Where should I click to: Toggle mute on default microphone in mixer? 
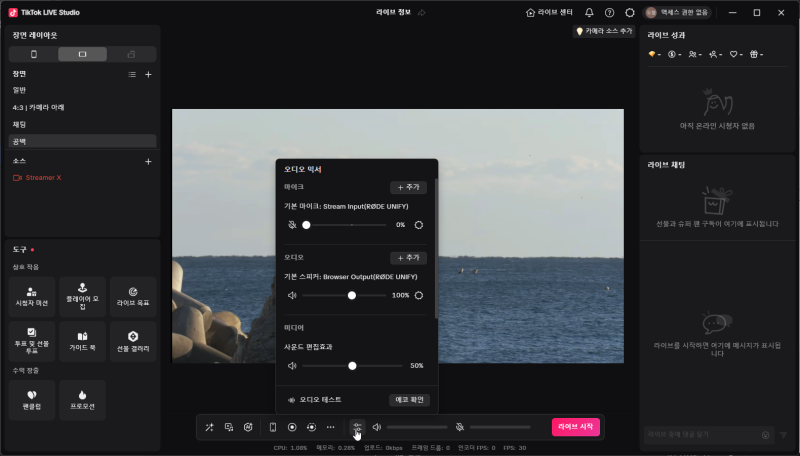292,225
